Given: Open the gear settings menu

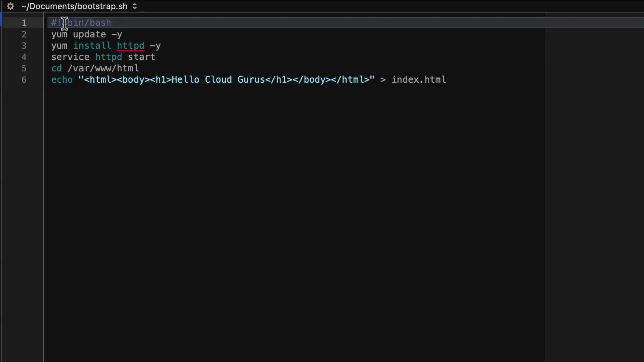Looking at the screenshot, I should click(10, 6).
